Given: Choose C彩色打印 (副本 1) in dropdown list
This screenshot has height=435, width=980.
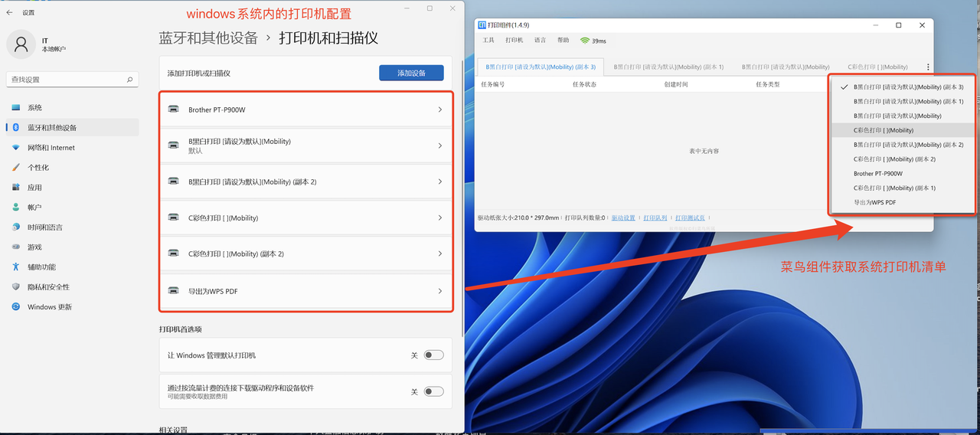Looking at the screenshot, I should [903, 188].
